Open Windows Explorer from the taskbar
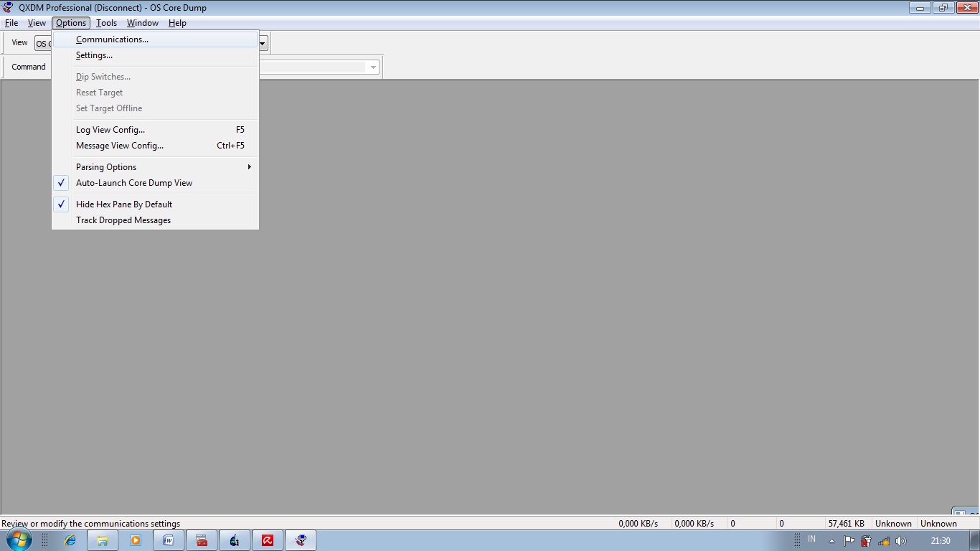The image size is (980, 551). point(103,540)
